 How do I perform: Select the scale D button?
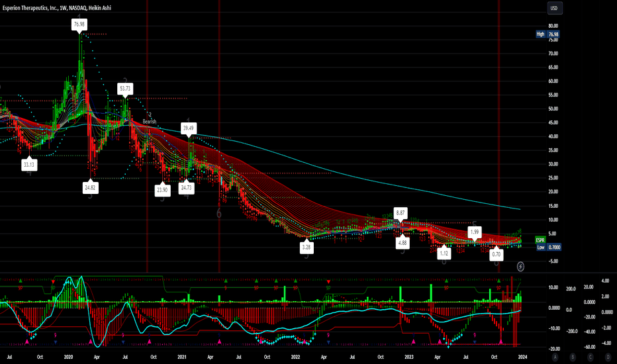tap(608, 357)
